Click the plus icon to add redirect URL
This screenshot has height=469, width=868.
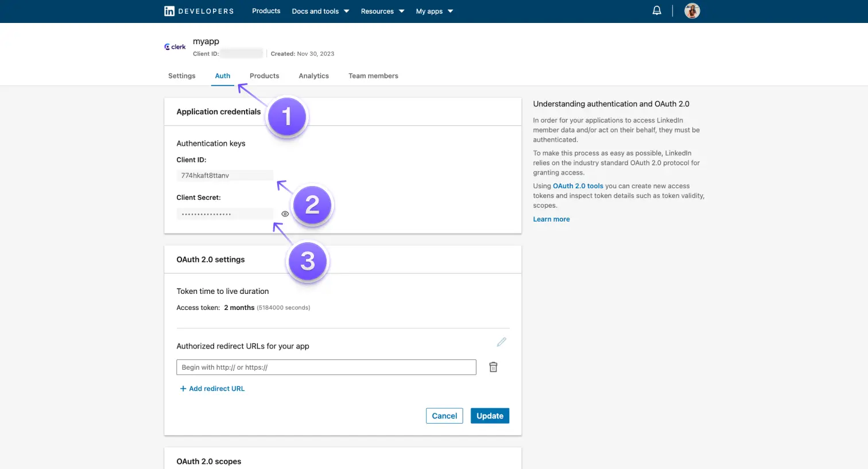[x=183, y=388]
